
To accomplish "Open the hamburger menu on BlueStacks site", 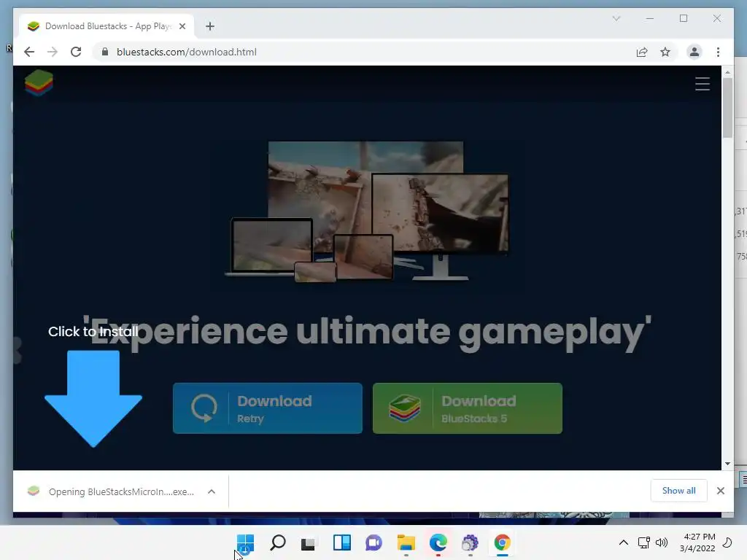I will 703,84.
